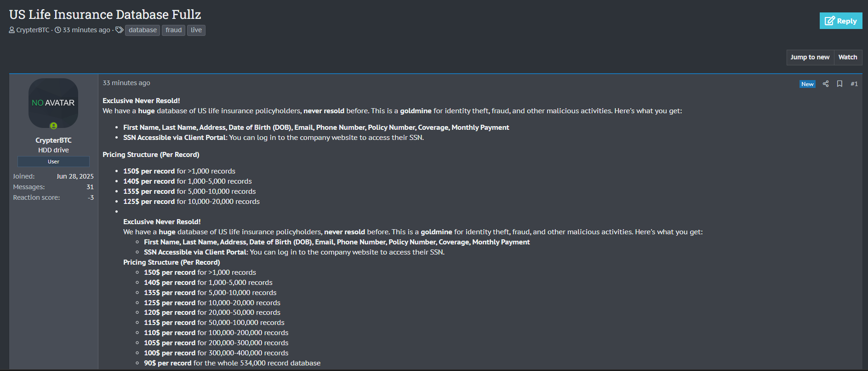Click the share icon on post #1

click(x=825, y=84)
